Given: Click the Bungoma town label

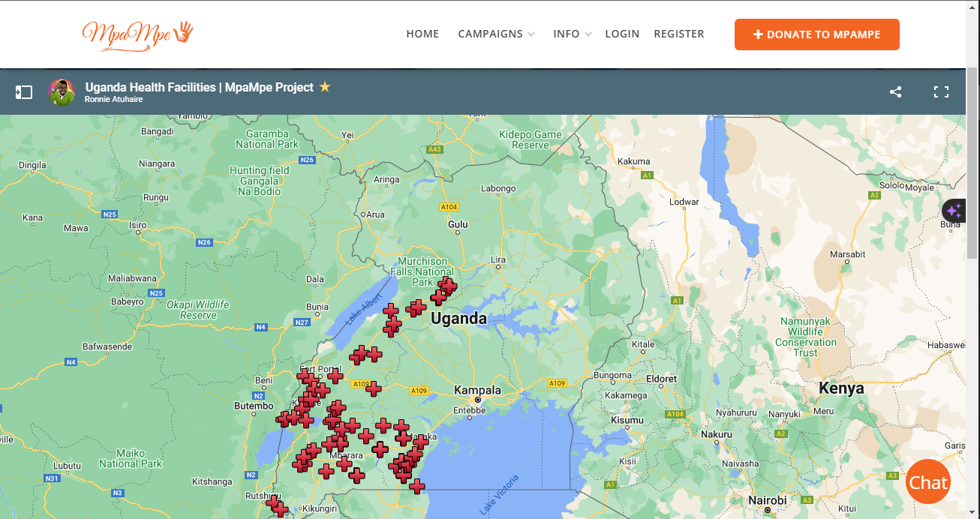Looking at the screenshot, I should pos(613,375).
